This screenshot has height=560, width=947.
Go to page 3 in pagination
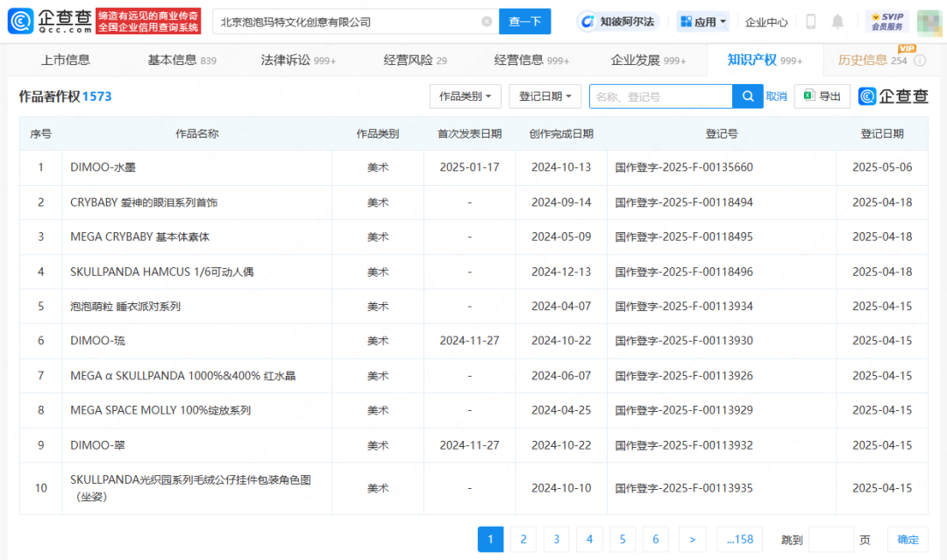pyautogui.click(x=556, y=539)
